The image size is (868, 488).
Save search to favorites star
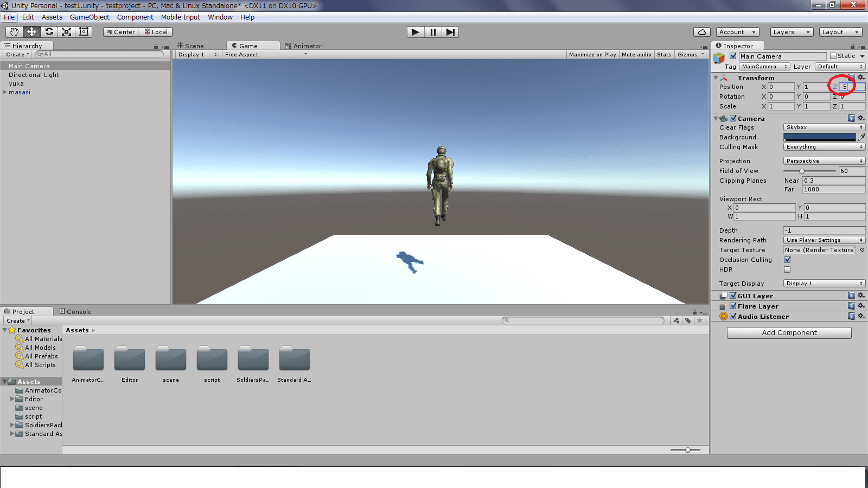[700, 320]
